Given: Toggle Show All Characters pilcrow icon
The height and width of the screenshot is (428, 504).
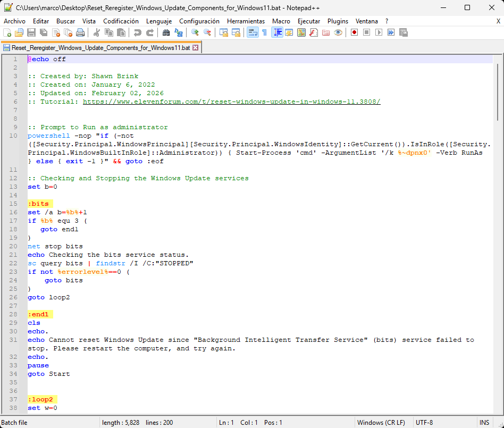Looking at the screenshot, I should [x=265, y=32].
